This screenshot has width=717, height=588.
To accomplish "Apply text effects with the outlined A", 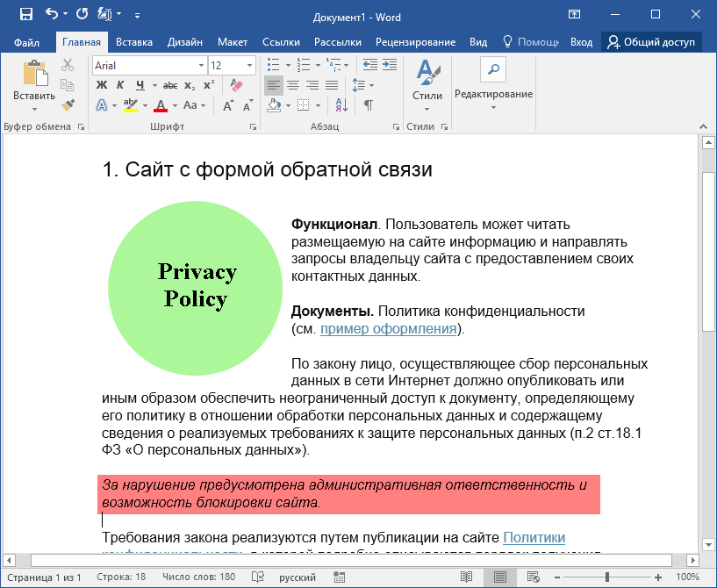I will click(x=102, y=105).
